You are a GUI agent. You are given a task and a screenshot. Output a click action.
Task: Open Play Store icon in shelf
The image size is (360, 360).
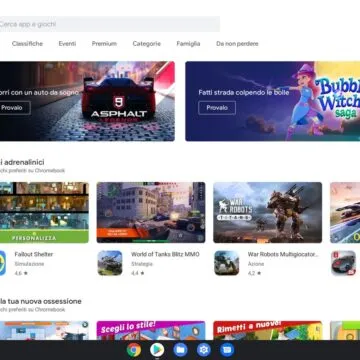(x=157, y=350)
